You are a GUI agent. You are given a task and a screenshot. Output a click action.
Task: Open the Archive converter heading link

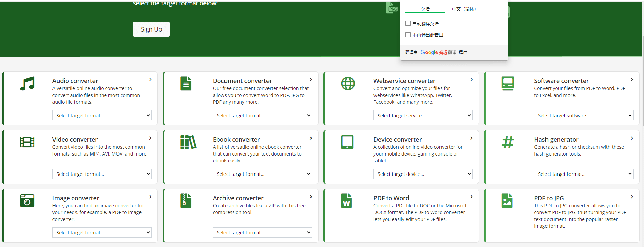(x=238, y=198)
